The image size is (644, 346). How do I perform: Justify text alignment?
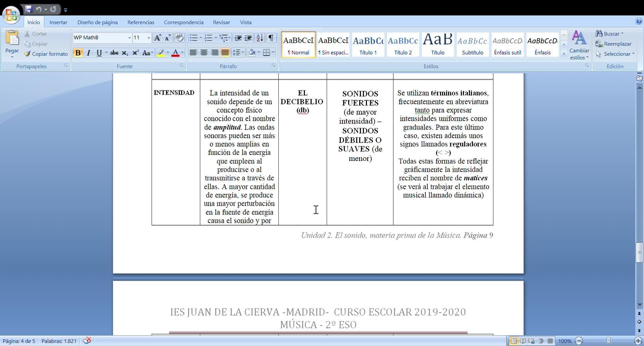click(x=225, y=53)
